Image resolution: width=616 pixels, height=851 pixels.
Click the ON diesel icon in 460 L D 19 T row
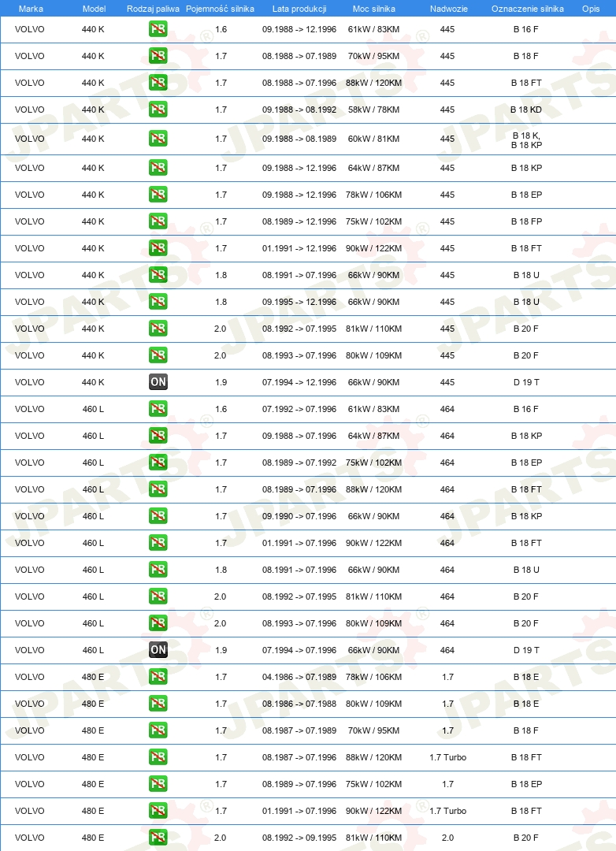[x=158, y=650]
